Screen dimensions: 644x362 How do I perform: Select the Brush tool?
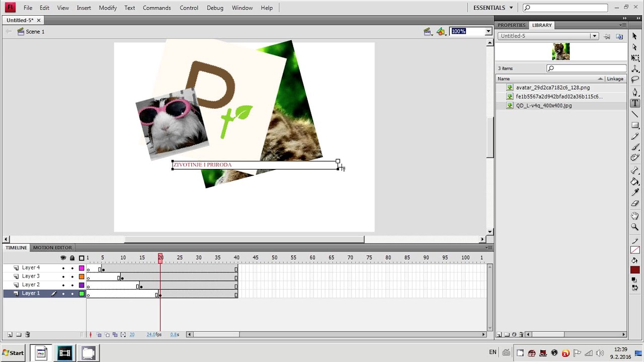coord(635,147)
